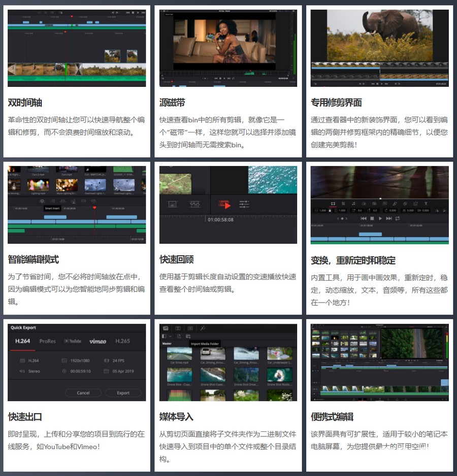Select the ProRes tab in Quick Export
The width and height of the screenshot is (457, 476).
[47, 341]
